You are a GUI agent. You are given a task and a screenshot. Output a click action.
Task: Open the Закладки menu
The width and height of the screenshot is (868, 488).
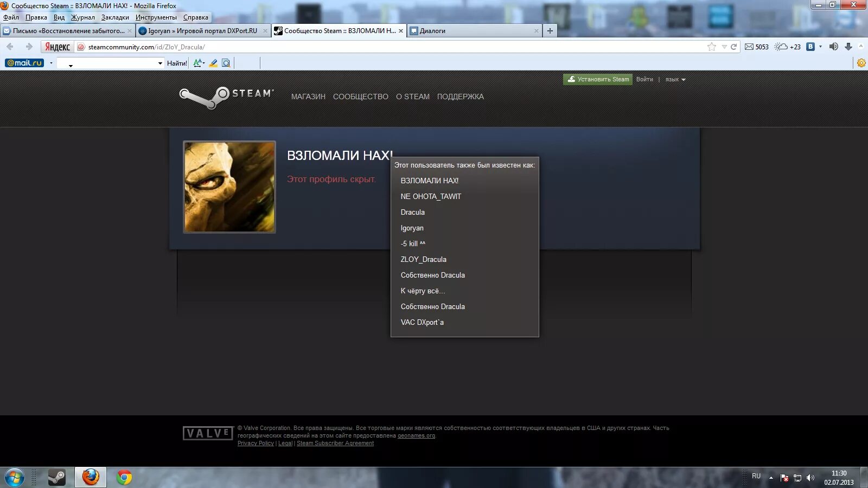115,17
